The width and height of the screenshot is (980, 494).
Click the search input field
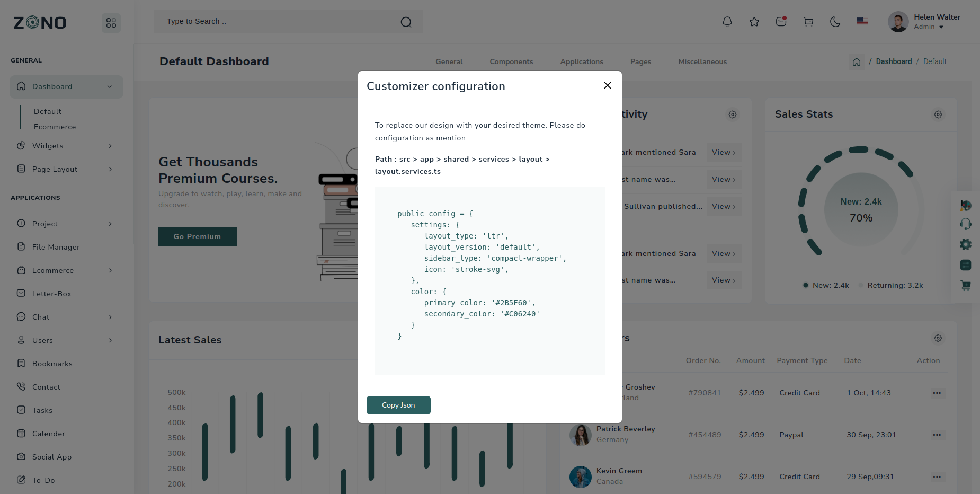click(281, 22)
